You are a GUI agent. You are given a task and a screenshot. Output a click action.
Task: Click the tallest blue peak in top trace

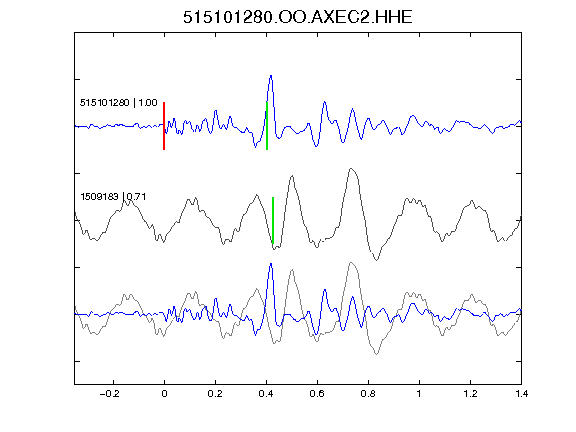point(271,76)
